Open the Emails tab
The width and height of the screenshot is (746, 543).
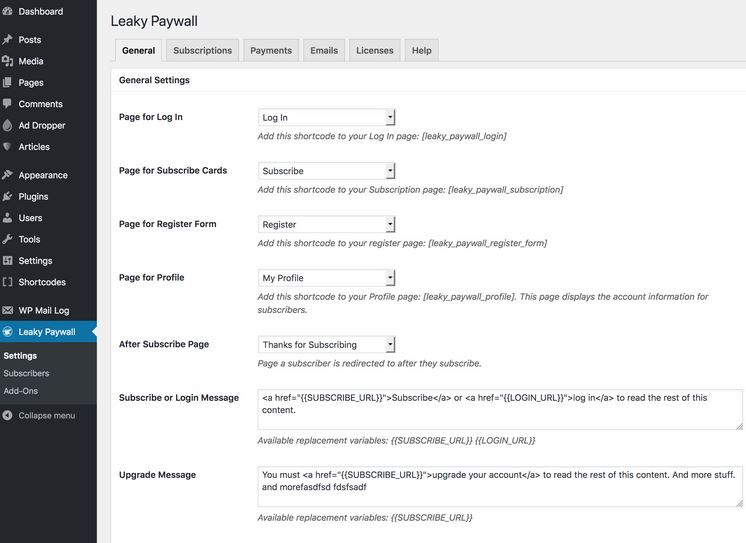[324, 50]
